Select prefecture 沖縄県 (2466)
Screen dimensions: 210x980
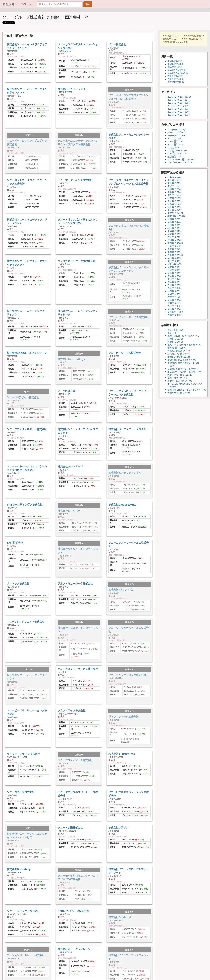(x=175, y=315)
